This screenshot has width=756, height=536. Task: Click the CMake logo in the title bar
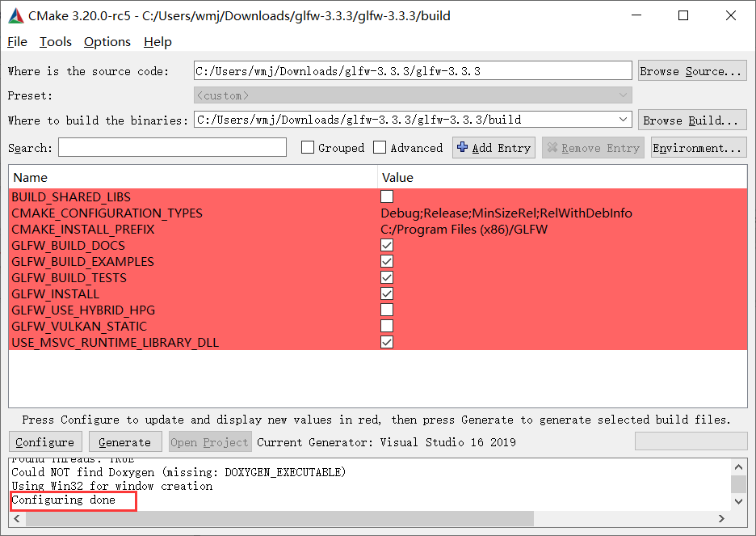tap(16, 15)
